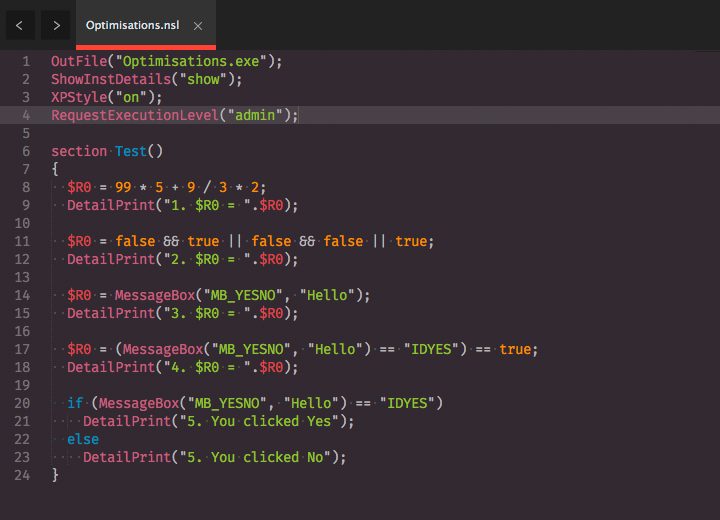
Task: Click the section keyword on line 6
Action: click(x=79, y=151)
